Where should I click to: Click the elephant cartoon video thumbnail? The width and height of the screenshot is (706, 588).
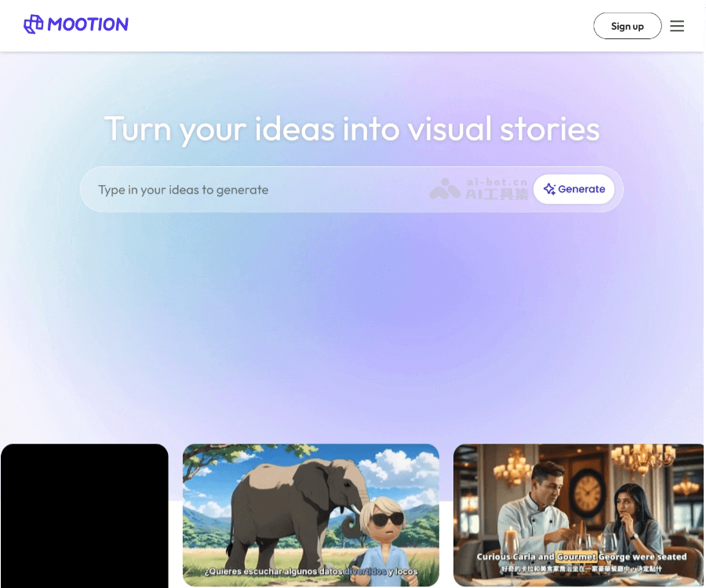tap(311, 514)
